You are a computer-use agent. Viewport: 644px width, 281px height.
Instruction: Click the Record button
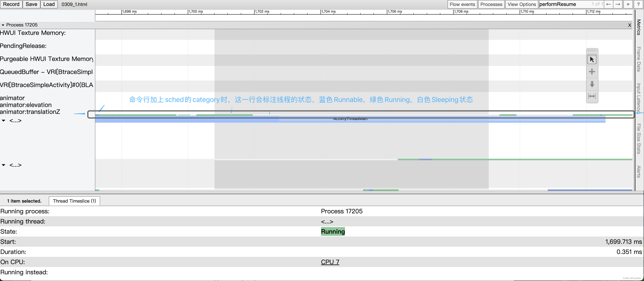click(11, 4)
